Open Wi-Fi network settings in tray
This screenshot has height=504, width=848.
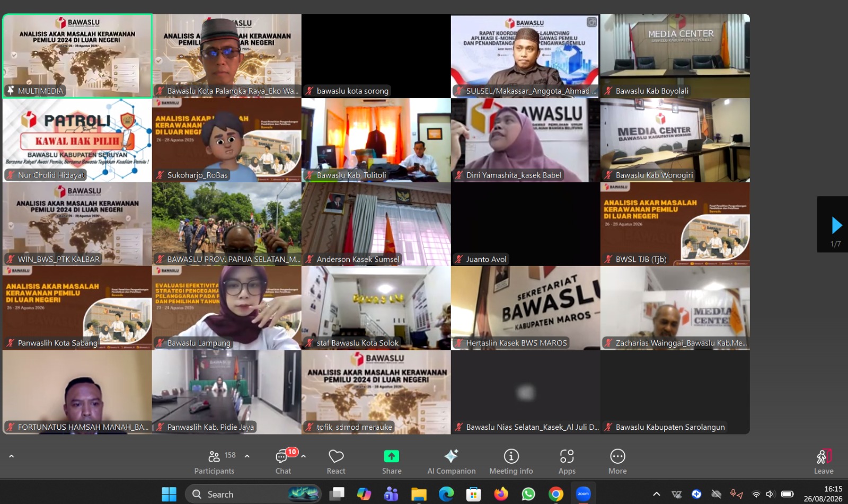tap(756, 494)
